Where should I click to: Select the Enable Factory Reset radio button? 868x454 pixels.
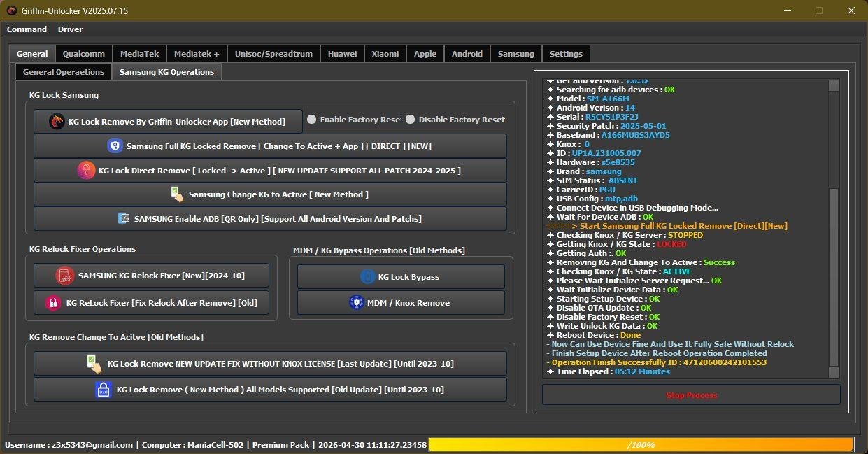pyautogui.click(x=312, y=120)
